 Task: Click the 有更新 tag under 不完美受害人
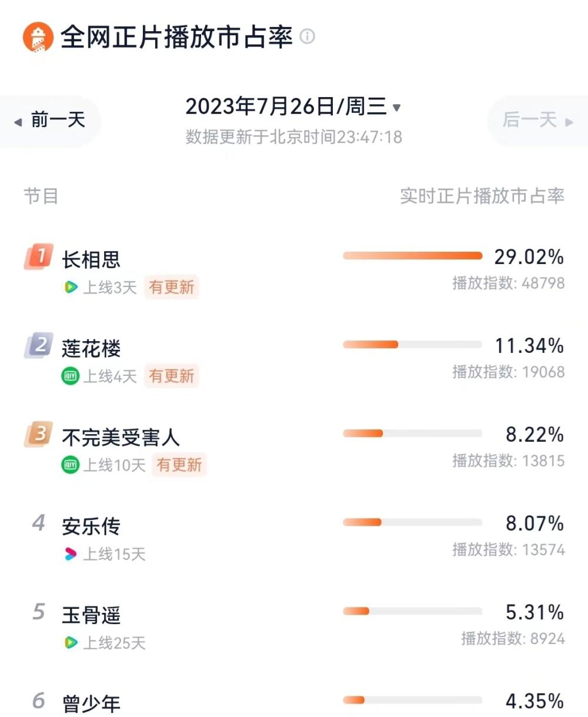179,465
